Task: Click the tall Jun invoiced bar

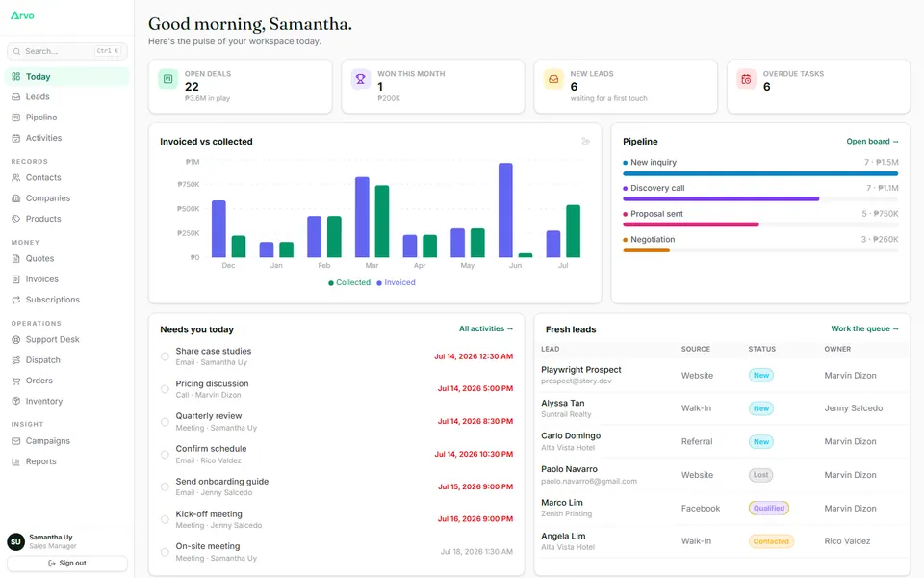Action: pos(505,210)
